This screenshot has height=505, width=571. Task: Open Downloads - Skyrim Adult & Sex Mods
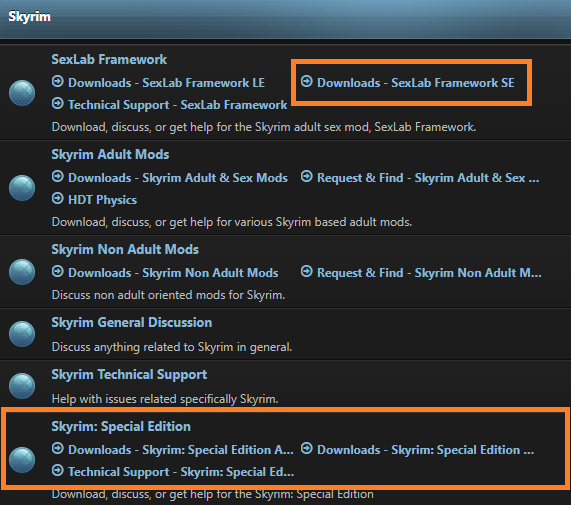pos(178,178)
